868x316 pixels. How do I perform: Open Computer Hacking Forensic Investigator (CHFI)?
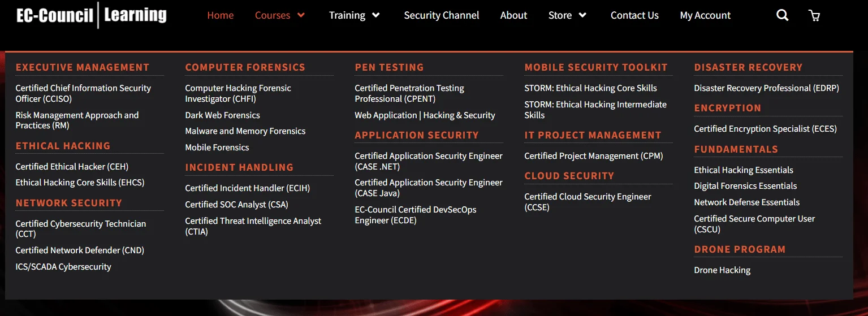coord(238,93)
